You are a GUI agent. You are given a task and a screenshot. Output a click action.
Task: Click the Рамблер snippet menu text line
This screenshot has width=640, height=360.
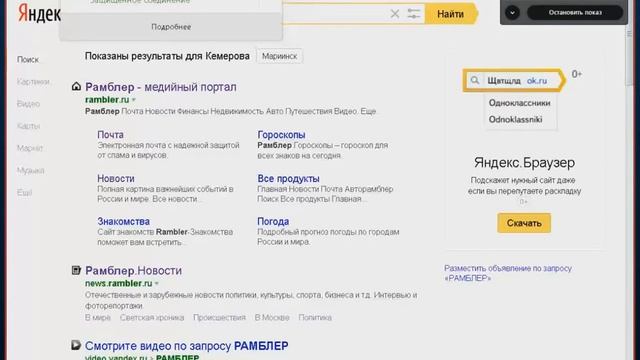click(x=230, y=111)
